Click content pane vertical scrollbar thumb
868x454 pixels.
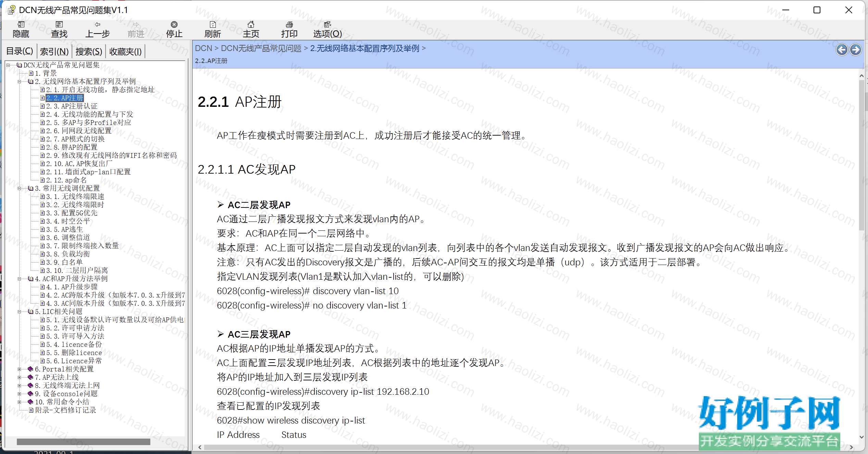pos(861,155)
